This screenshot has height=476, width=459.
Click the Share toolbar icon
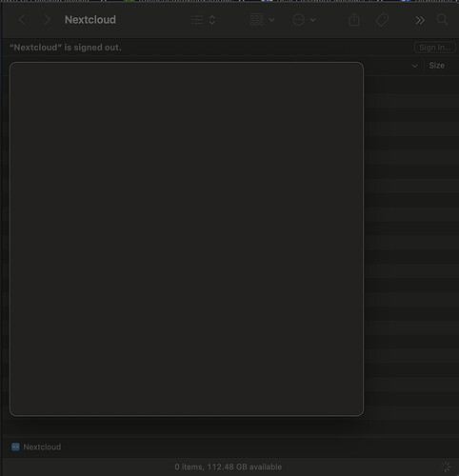[x=354, y=20]
